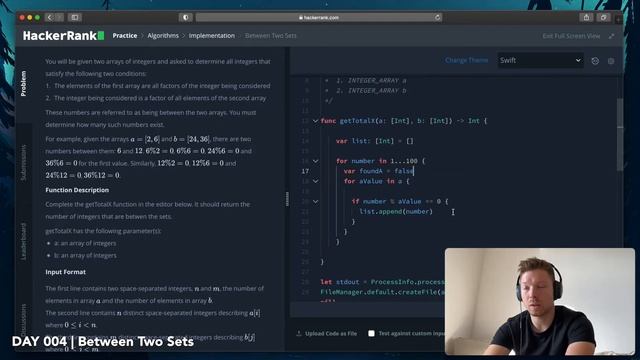Click the 'b: an array of integers' bullet
The width and height of the screenshot is (640, 360).
point(85,256)
